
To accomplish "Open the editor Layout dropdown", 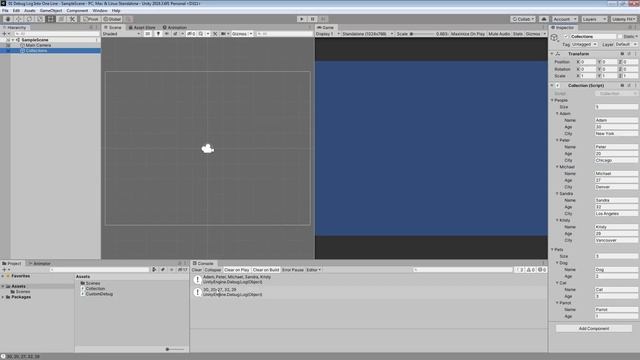I will 623,19.
